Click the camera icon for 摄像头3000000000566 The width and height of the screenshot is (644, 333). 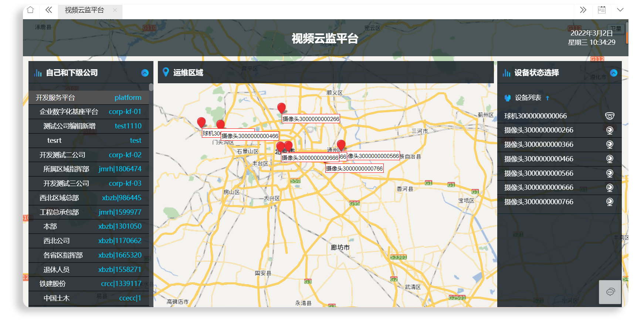coord(610,174)
